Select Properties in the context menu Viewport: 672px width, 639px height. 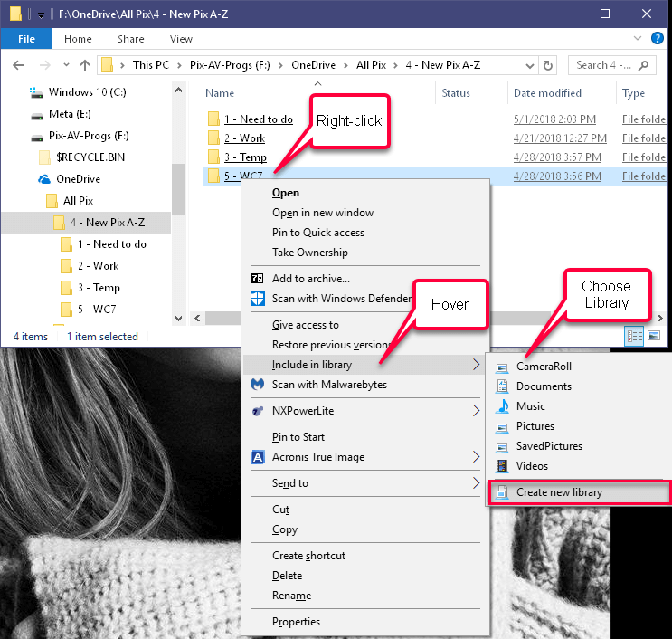point(296,622)
